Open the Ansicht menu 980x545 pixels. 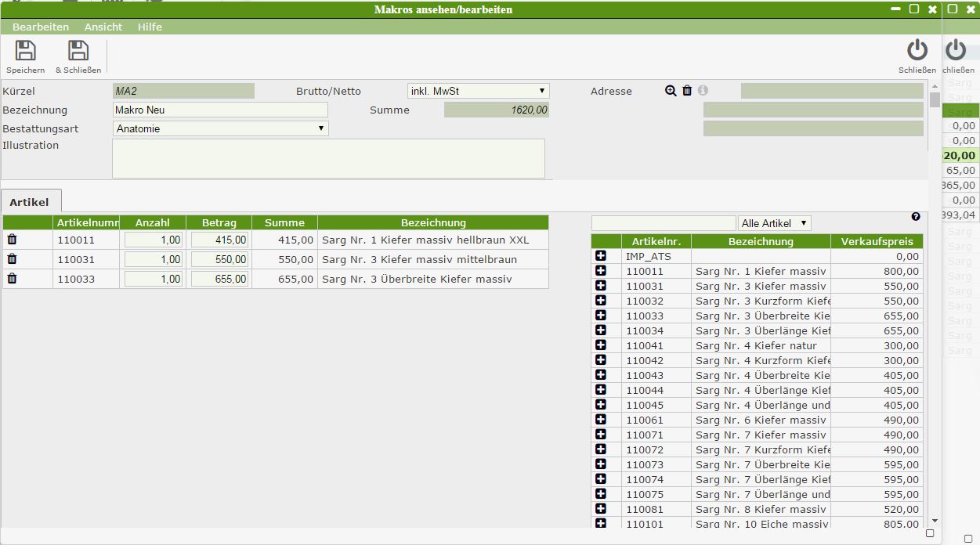click(103, 27)
